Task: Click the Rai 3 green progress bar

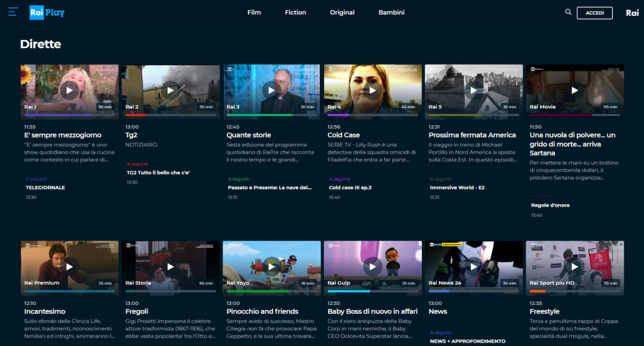Action: pos(271,115)
